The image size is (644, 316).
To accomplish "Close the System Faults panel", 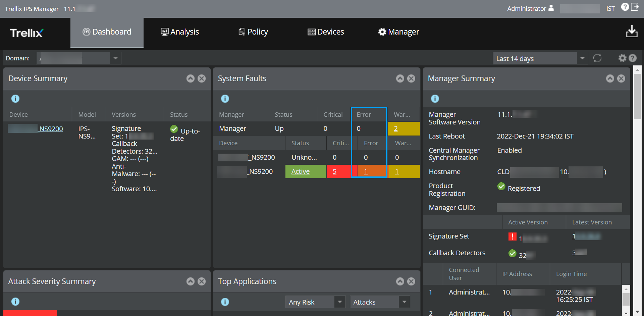I will (411, 78).
